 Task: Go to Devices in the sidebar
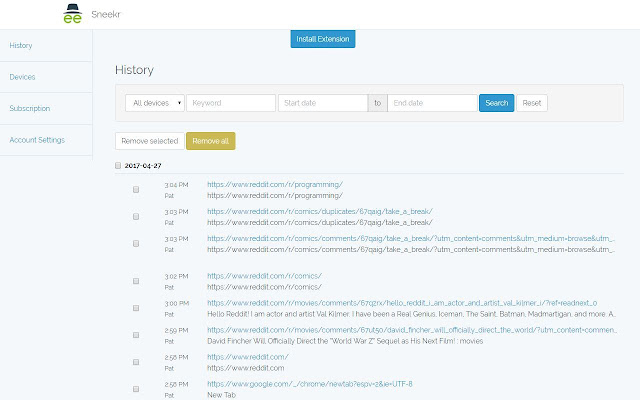(22, 77)
